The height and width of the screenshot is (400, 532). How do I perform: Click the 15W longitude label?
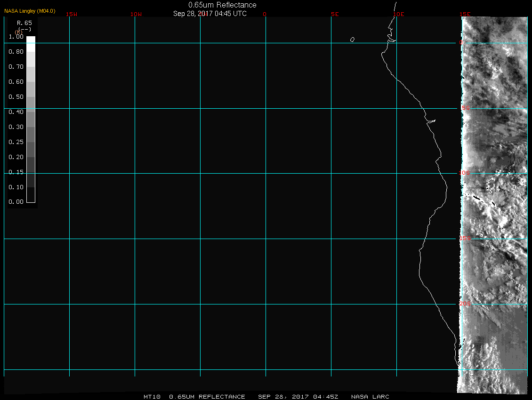(72, 14)
